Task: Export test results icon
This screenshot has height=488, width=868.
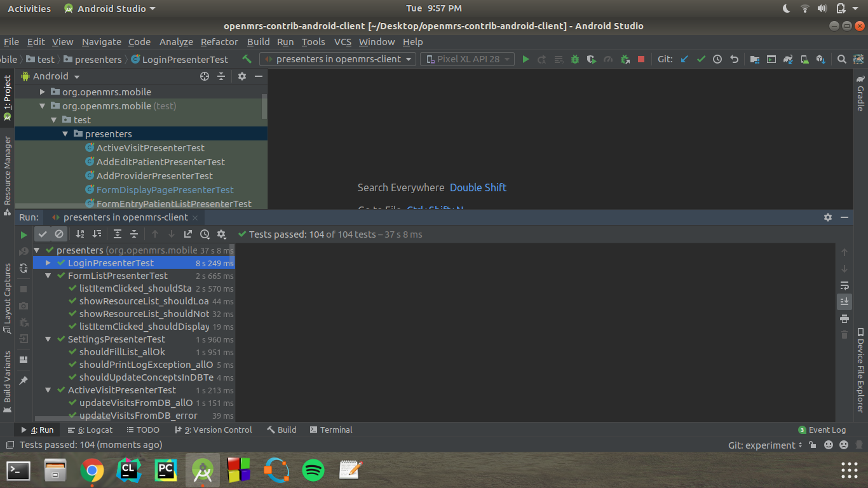Action: point(188,234)
